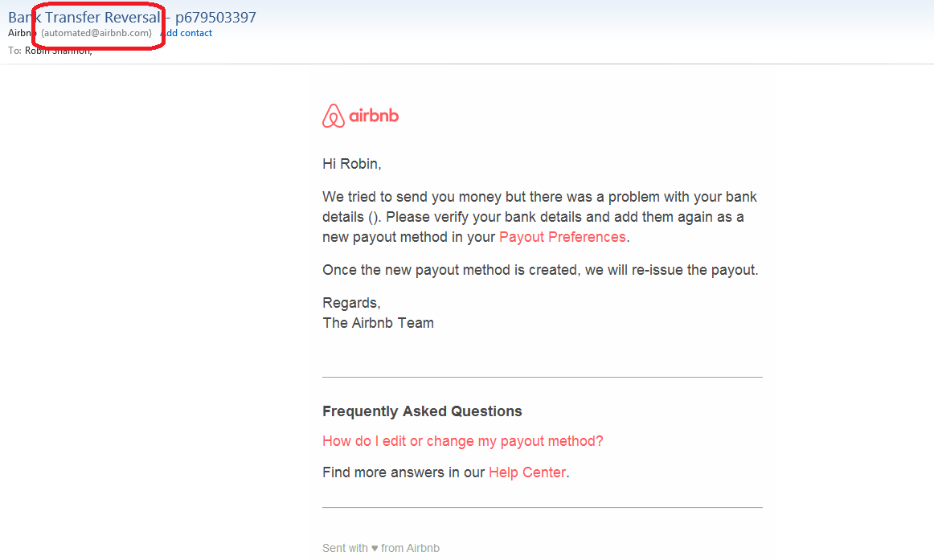Follow the Help Center link
934x560 pixels.
click(526, 472)
